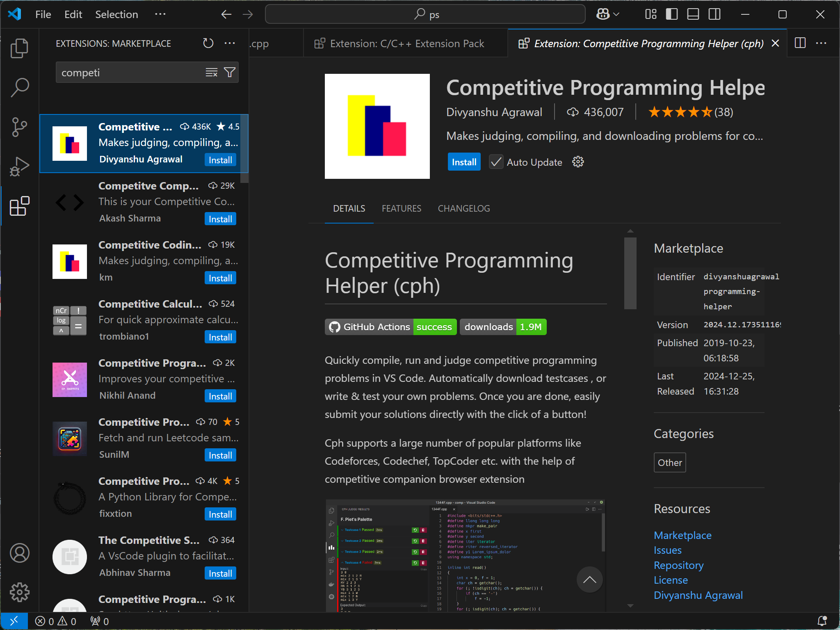Image resolution: width=840 pixels, height=630 pixels.
Task: Refresh the extensions marketplace list
Action: (x=208, y=43)
